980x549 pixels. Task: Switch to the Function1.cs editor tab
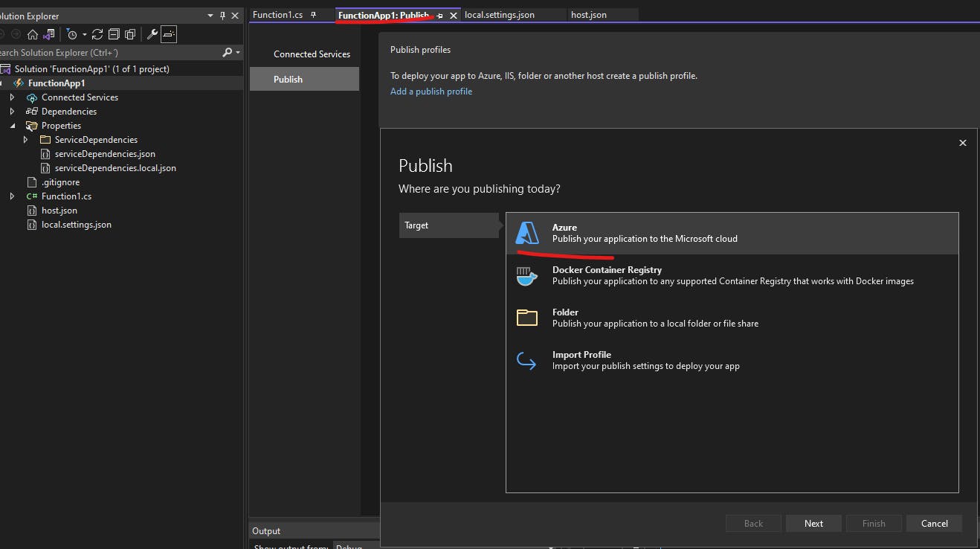(276, 15)
